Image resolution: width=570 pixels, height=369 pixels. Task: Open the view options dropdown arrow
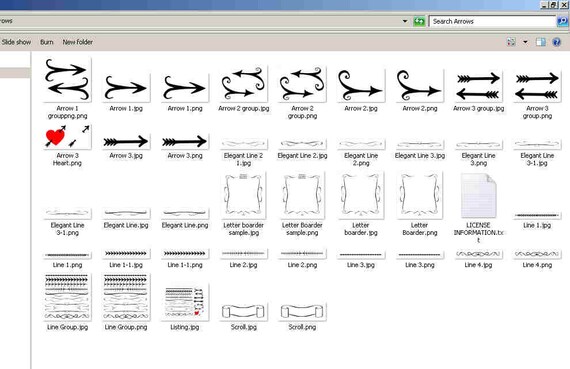[525, 42]
